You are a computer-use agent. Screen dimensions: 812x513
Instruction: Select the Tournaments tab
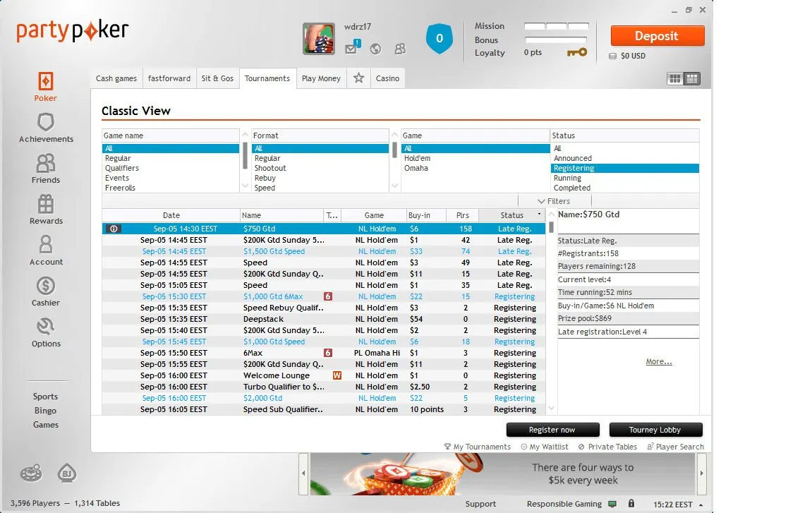(267, 78)
